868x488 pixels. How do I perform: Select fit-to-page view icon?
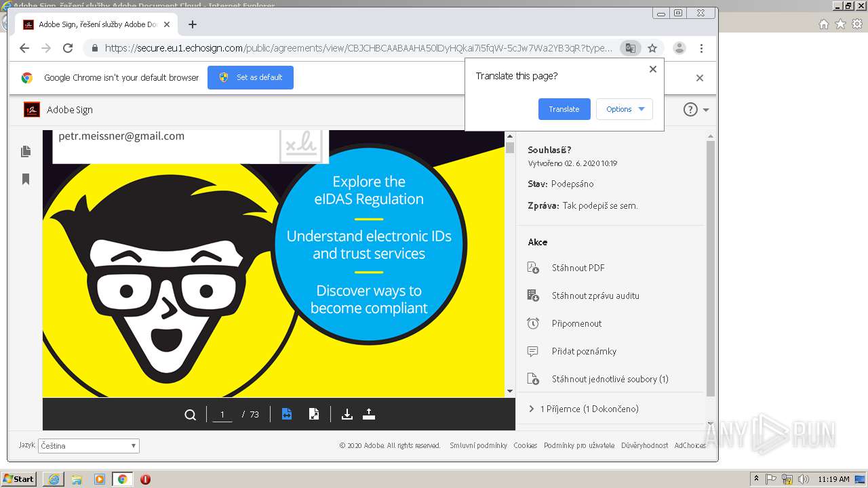(314, 414)
